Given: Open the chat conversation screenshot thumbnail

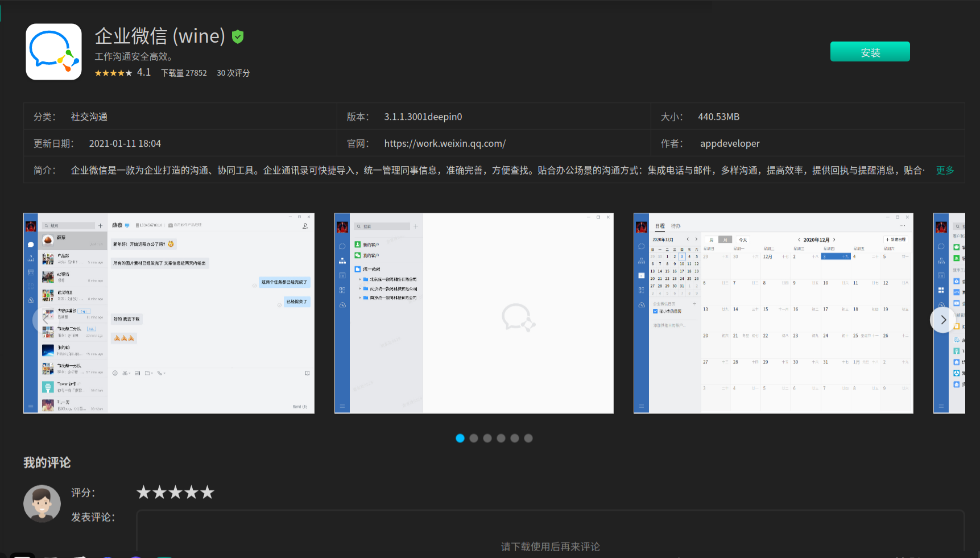Looking at the screenshot, I should [169, 313].
